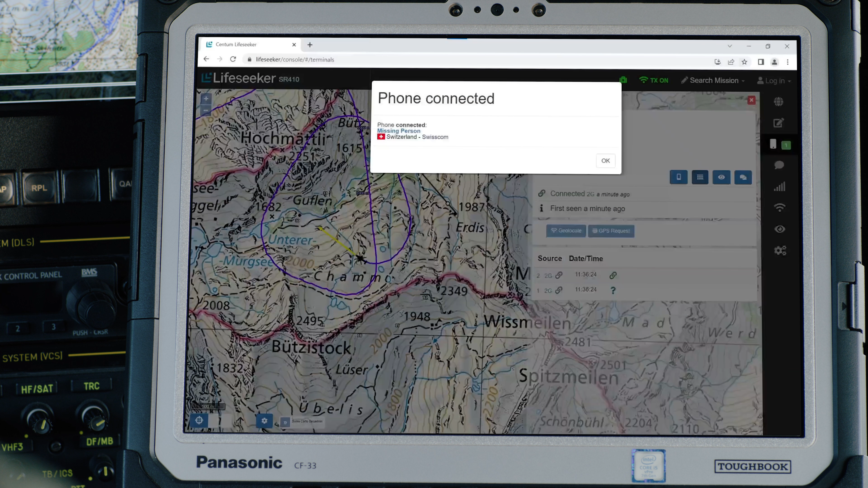Viewport: 868px width, 488px height.
Task: Open the chat messages sidebar icon
Action: click(x=779, y=165)
